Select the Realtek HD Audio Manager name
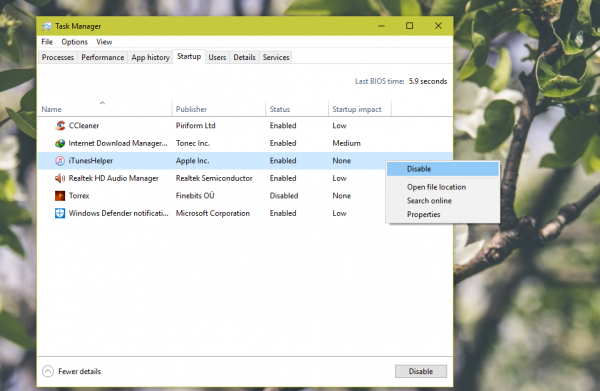 click(114, 178)
